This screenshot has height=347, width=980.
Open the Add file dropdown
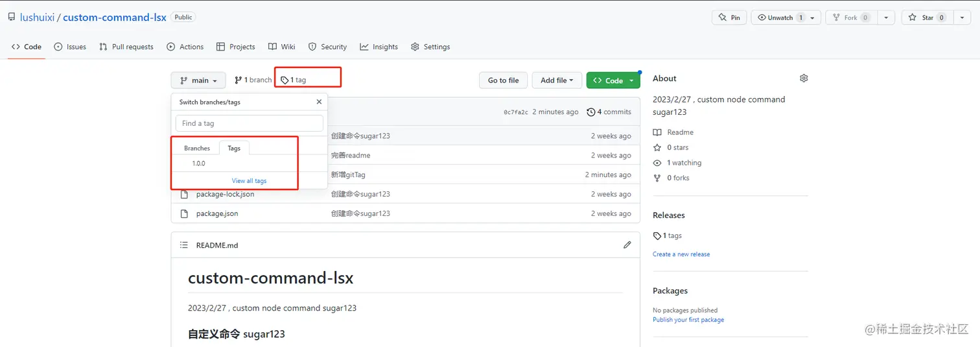(557, 80)
